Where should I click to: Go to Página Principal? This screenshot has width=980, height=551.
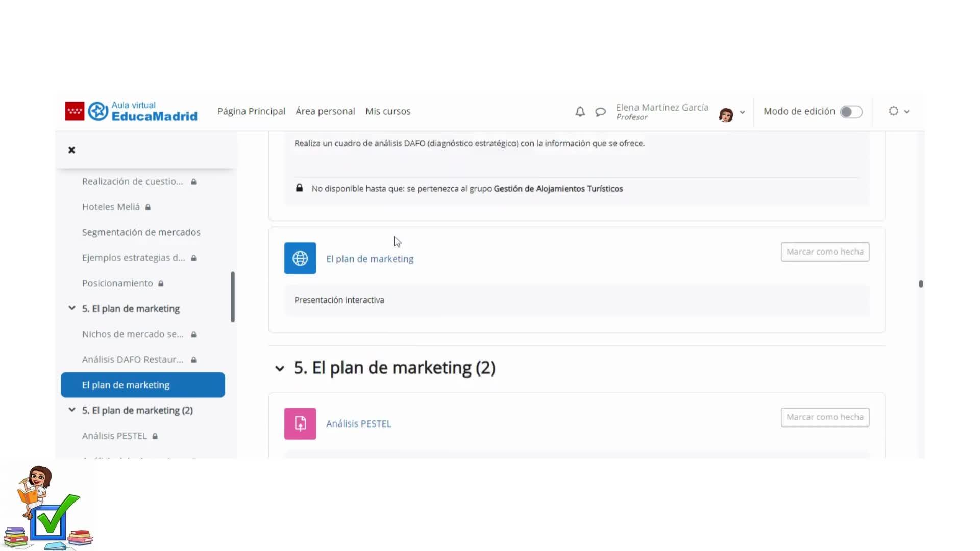coord(251,111)
